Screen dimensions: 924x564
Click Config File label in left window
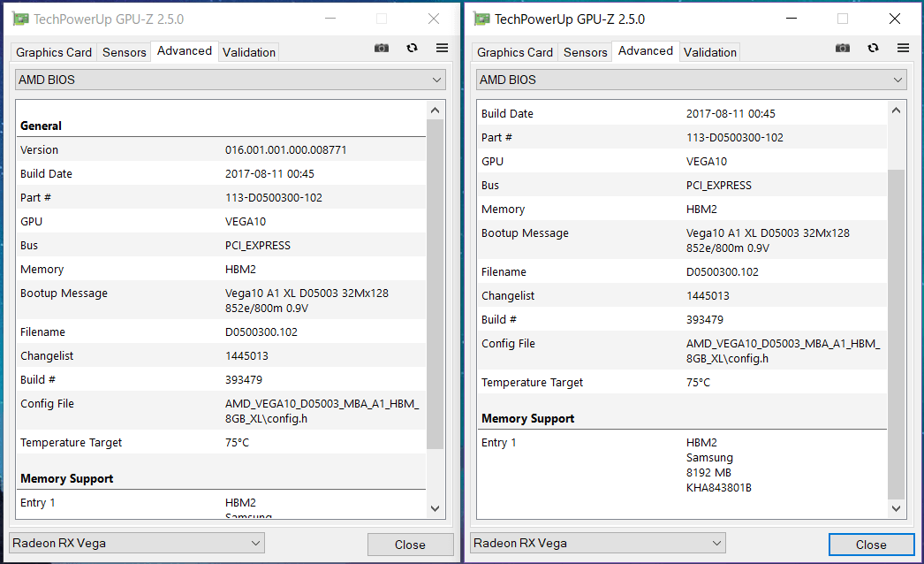pyautogui.click(x=47, y=403)
